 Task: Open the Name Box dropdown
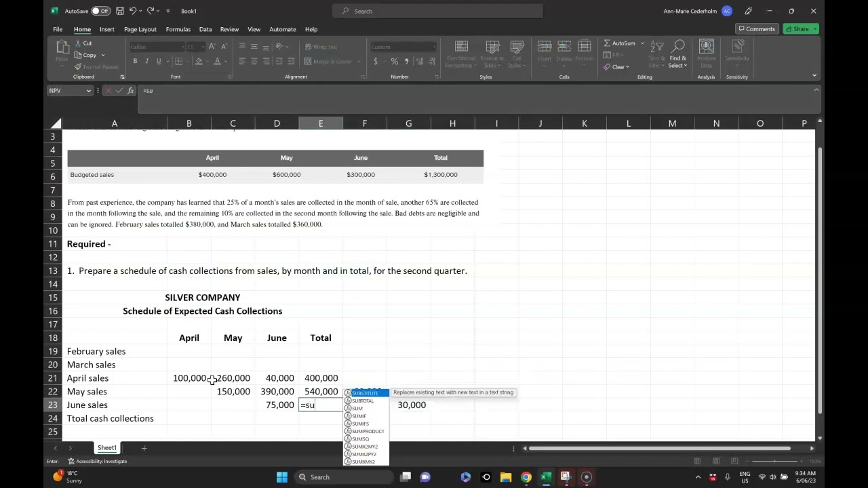coord(88,91)
